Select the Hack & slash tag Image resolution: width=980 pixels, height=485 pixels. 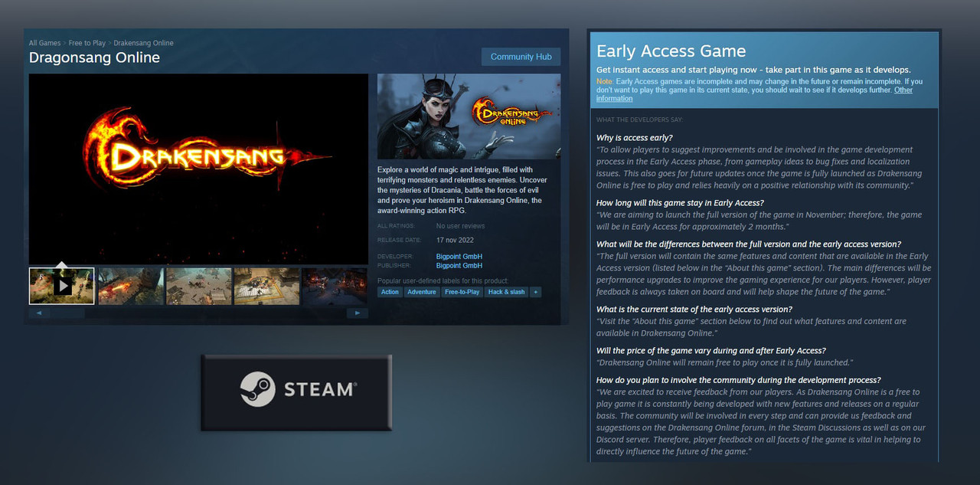coord(507,292)
